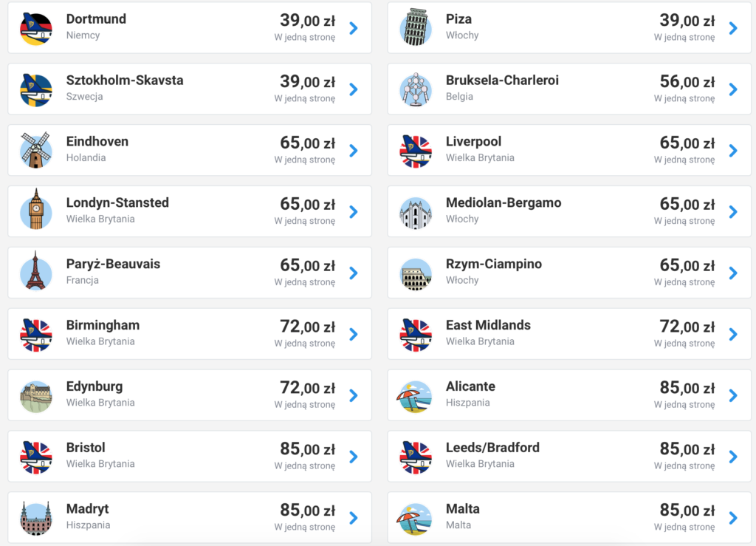Click the Alicante beach umbrella icon
Viewport: 756px width, 546px height.
416,396
